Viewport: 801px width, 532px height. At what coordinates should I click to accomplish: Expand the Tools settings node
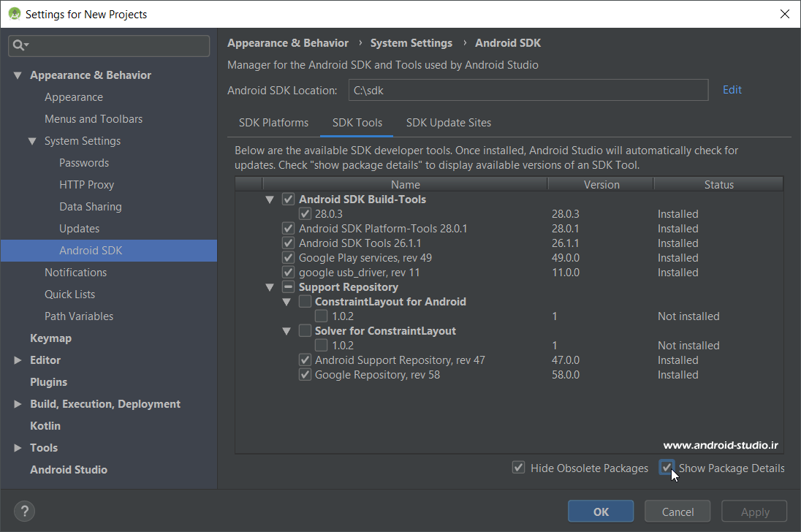pyautogui.click(x=18, y=448)
